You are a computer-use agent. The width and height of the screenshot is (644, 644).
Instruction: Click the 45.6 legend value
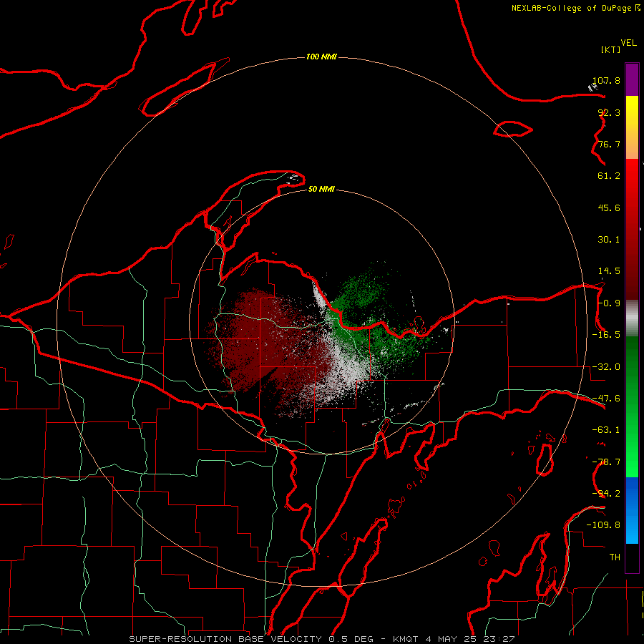(609, 208)
